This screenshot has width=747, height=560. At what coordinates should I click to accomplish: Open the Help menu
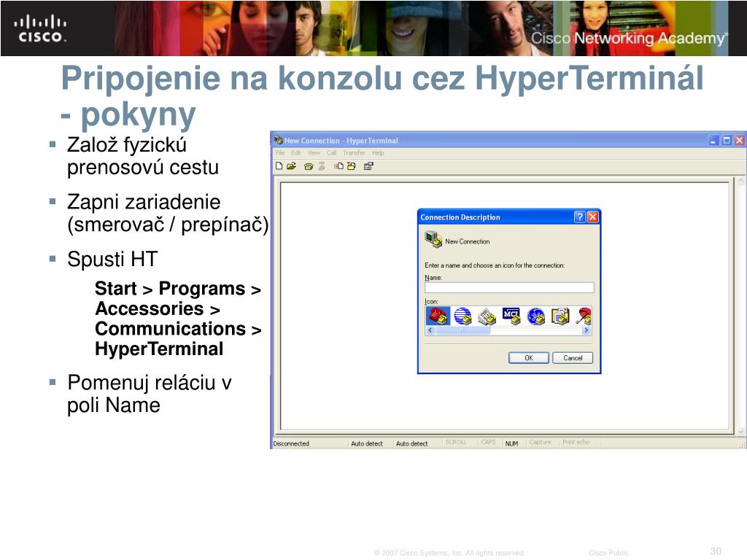(378, 153)
